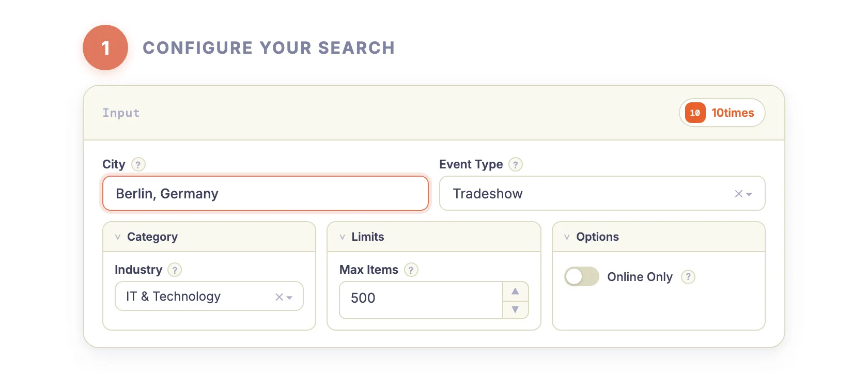Open the Event Type help tooltip
868x373 pixels.
515,164
